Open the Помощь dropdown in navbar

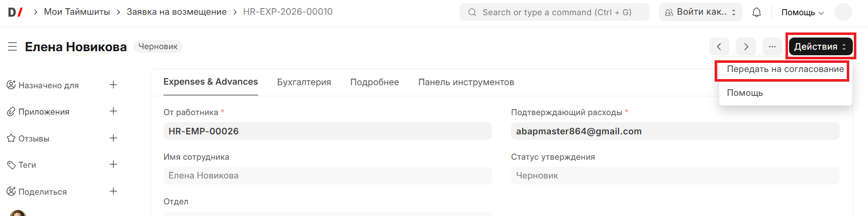click(803, 12)
